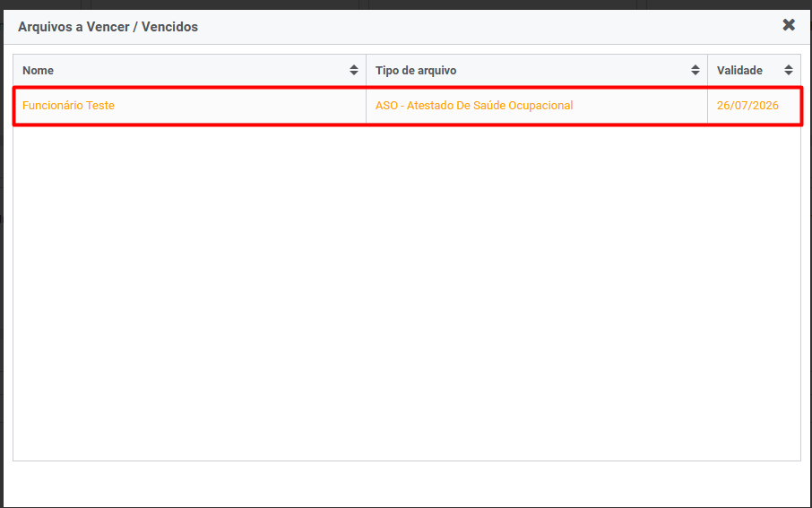
Task: Sort Validade ascending with its up arrow
Action: 788,67
